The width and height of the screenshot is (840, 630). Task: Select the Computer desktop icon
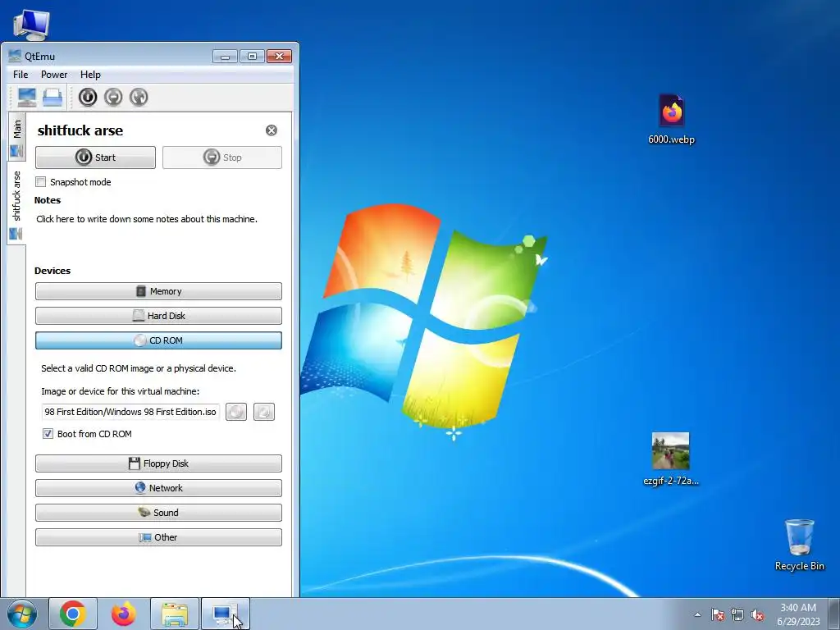click(31, 24)
